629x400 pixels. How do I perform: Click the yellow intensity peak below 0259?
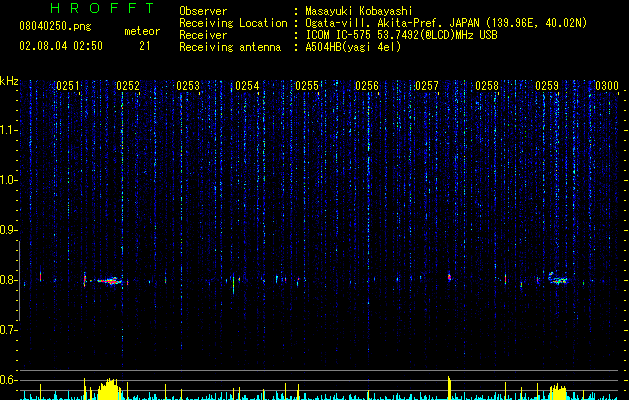point(558,392)
